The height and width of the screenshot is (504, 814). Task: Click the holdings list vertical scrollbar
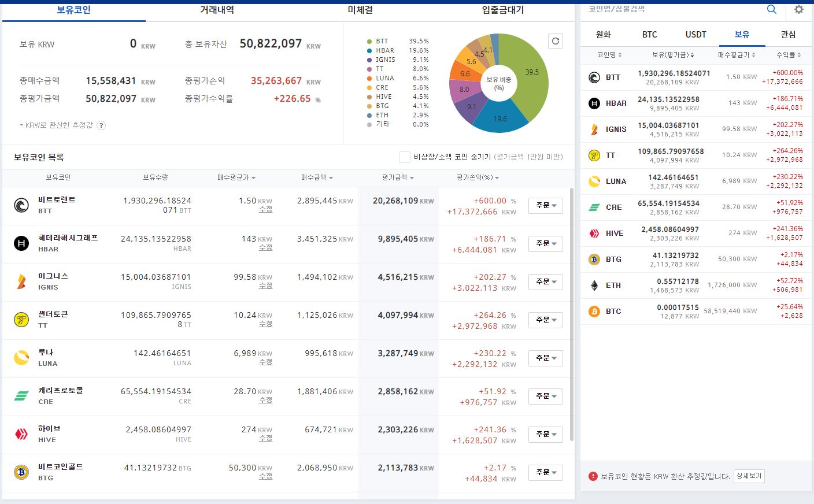click(572, 314)
